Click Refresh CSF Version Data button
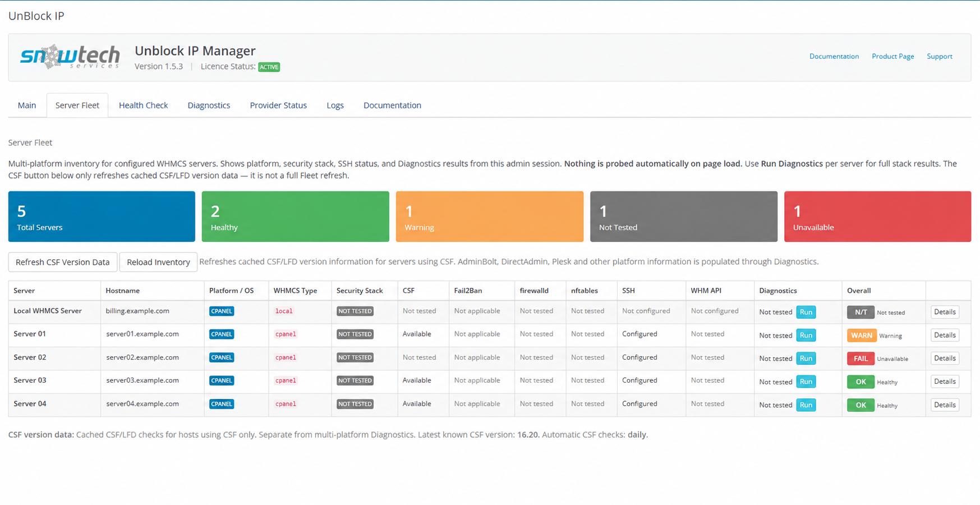 tap(63, 262)
